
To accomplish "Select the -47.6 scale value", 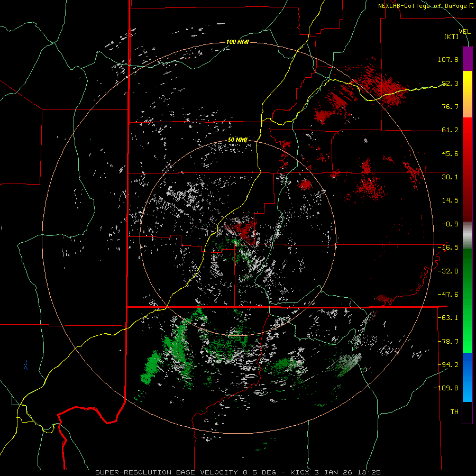I will click(x=448, y=294).
